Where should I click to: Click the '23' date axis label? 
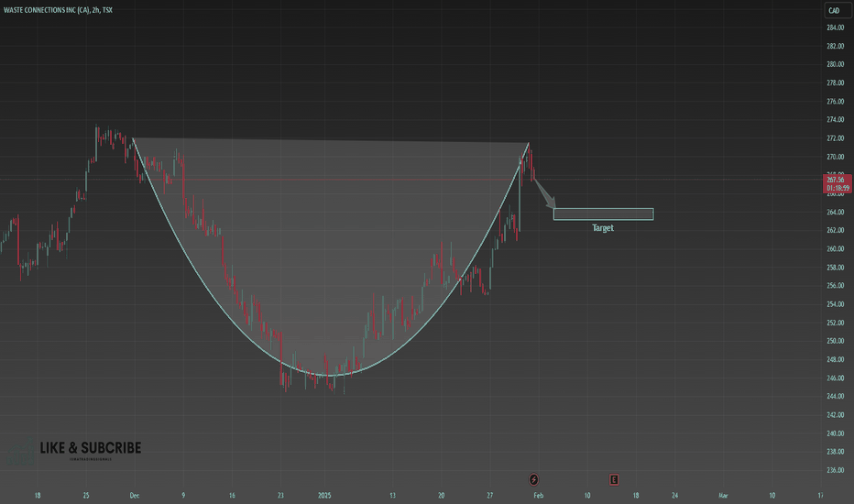coord(280,495)
